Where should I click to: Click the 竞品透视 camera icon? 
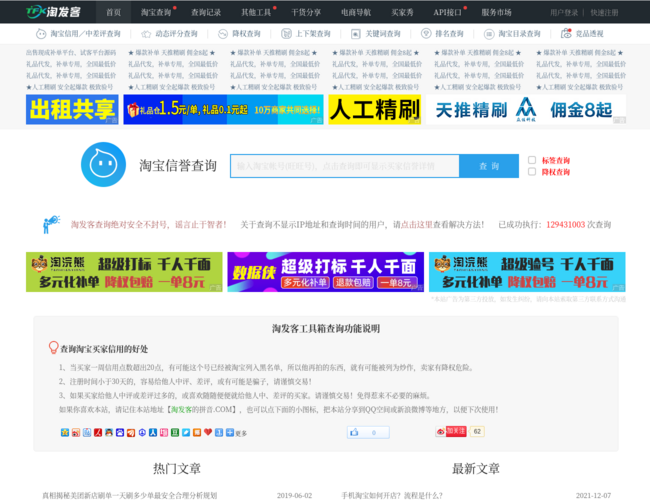click(x=566, y=34)
